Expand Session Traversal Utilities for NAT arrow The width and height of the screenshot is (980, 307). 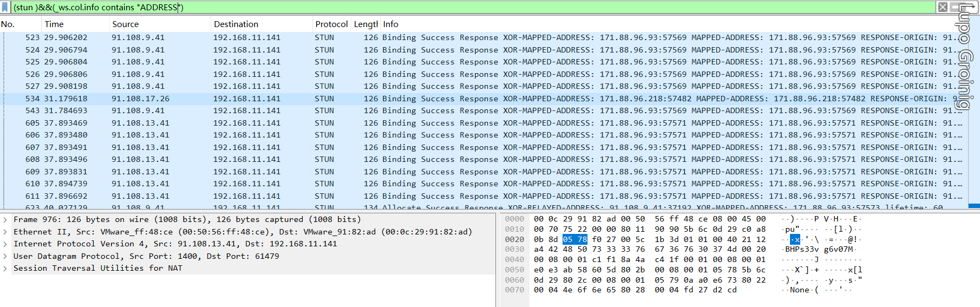pyautogui.click(x=5, y=269)
